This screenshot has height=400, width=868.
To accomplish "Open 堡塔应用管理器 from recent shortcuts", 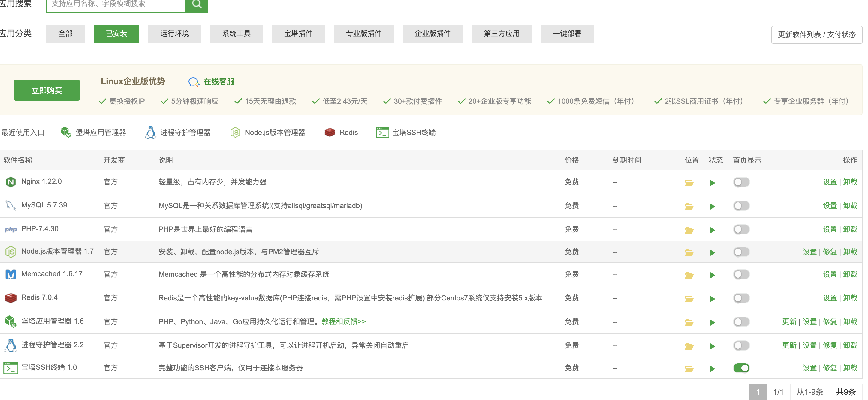I will 93,132.
